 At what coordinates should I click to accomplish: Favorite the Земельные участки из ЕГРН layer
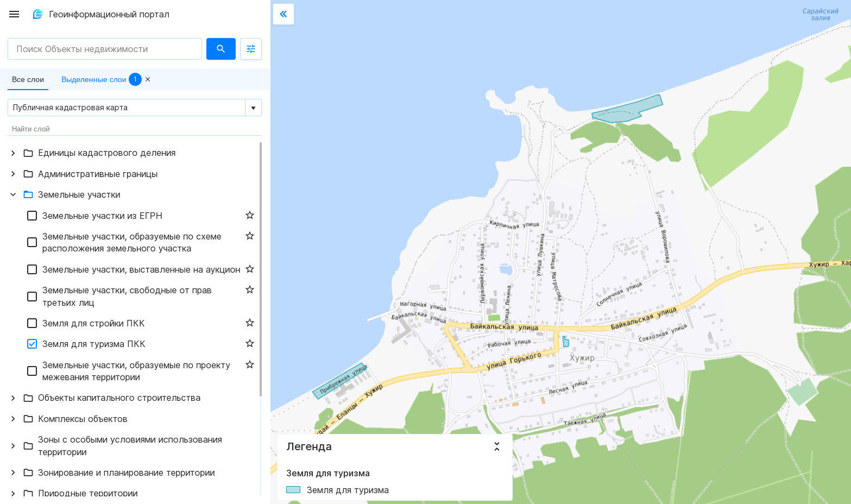click(250, 216)
